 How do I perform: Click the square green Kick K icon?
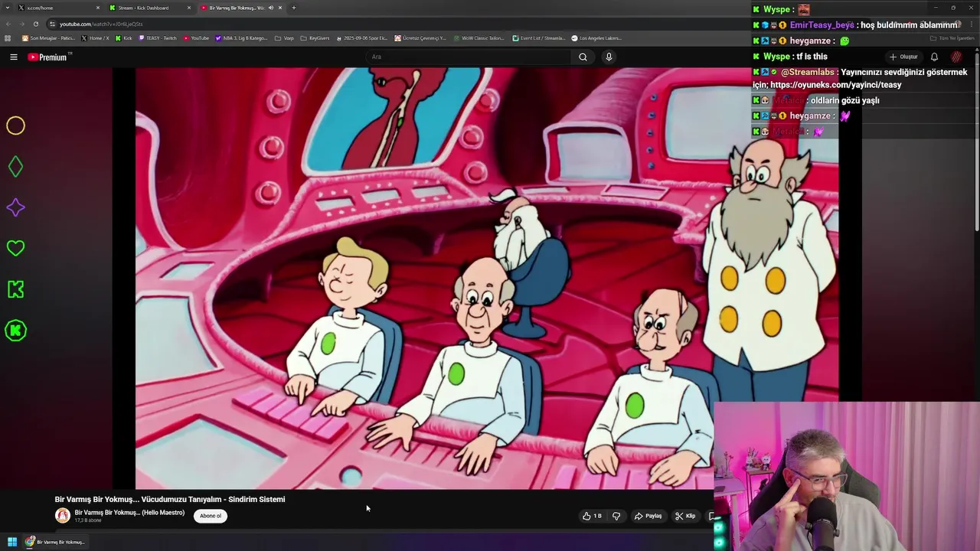point(15,289)
